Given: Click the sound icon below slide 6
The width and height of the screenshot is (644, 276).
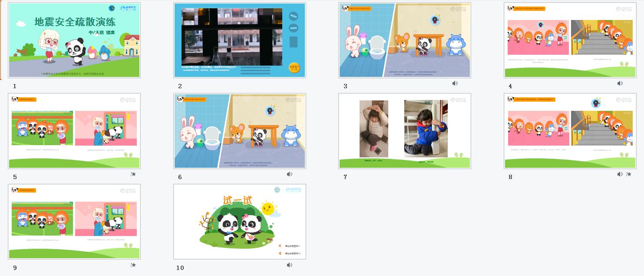Looking at the screenshot, I should pos(290,174).
